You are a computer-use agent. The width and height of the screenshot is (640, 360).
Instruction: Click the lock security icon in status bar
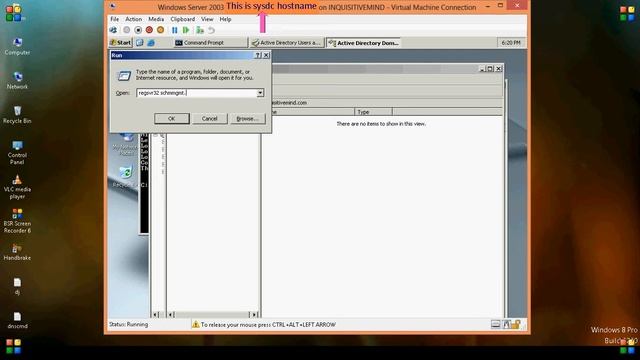click(516, 324)
